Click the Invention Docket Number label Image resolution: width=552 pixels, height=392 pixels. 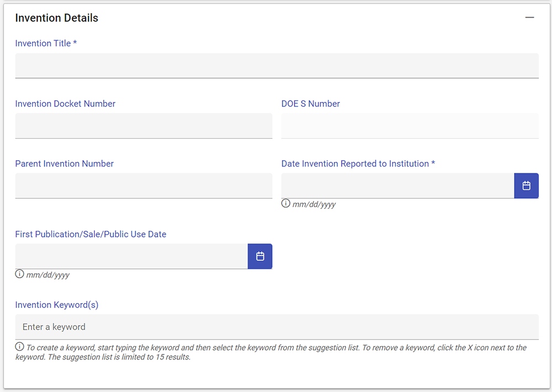tap(65, 104)
